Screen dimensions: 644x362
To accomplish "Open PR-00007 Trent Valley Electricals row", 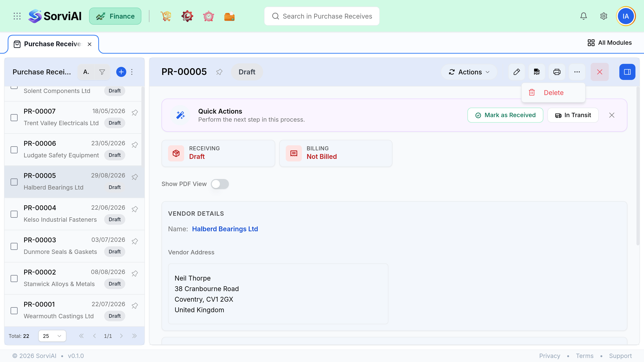I will coord(73,117).
